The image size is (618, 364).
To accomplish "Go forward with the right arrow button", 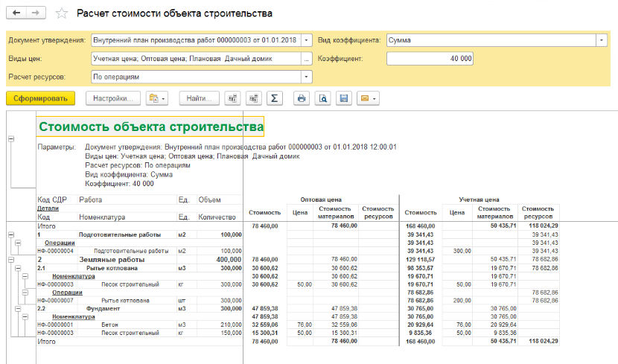I will (x=36, y=13).
